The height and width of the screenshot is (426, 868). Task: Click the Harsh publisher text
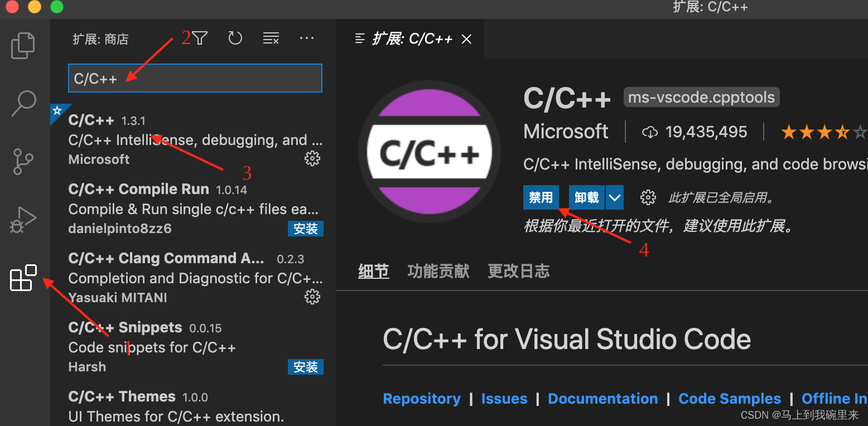87,367
